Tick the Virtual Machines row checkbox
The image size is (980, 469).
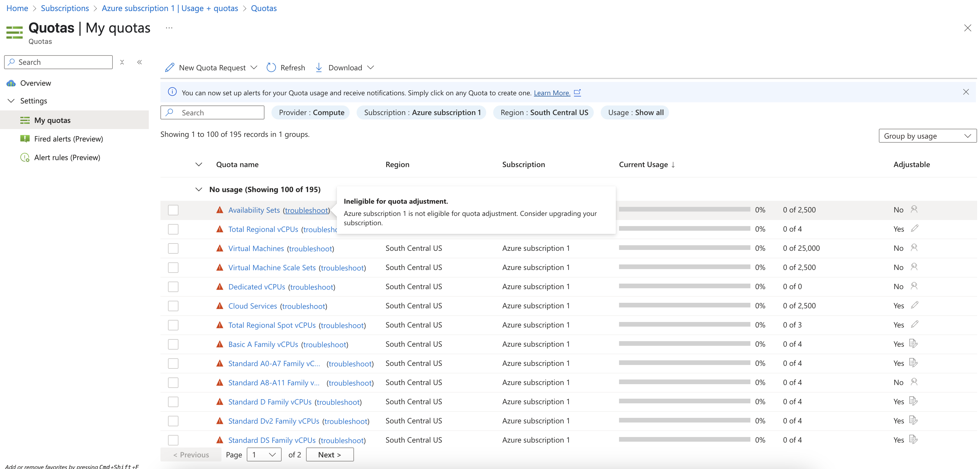[x=173, y=248]
